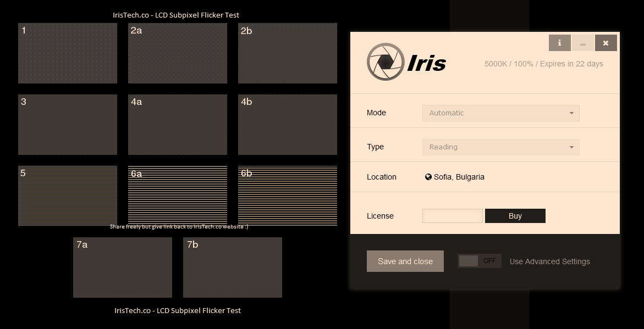Viewport: 644px width, 329px height.
Task: Toggle Use Advanced Settings switch
Action: 480,261
